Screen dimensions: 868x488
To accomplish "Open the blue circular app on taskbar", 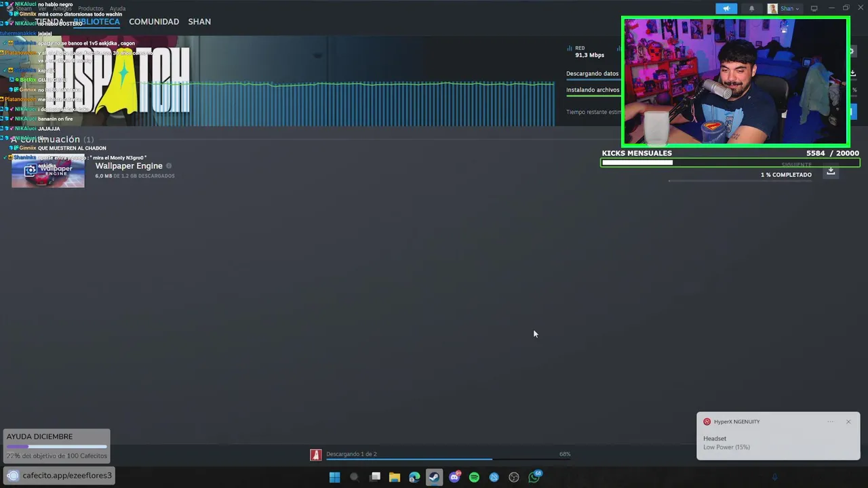I will 494,477.
